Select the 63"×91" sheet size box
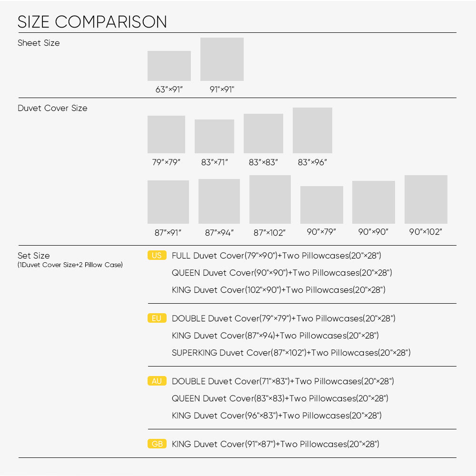This screenshot has height=476, width=476. (x=169, y=66)
